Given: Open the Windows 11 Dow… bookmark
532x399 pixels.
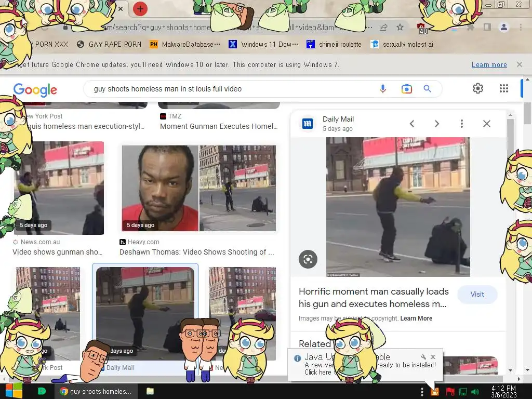Looking at the screenshot, I should click(263, 45).
